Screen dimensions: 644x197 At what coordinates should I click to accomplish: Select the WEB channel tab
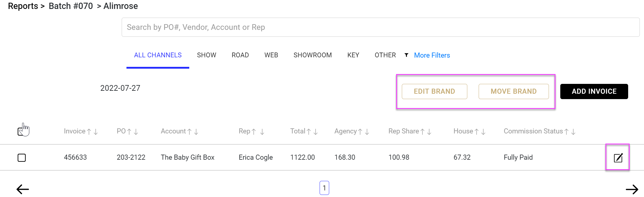[271, 55]
